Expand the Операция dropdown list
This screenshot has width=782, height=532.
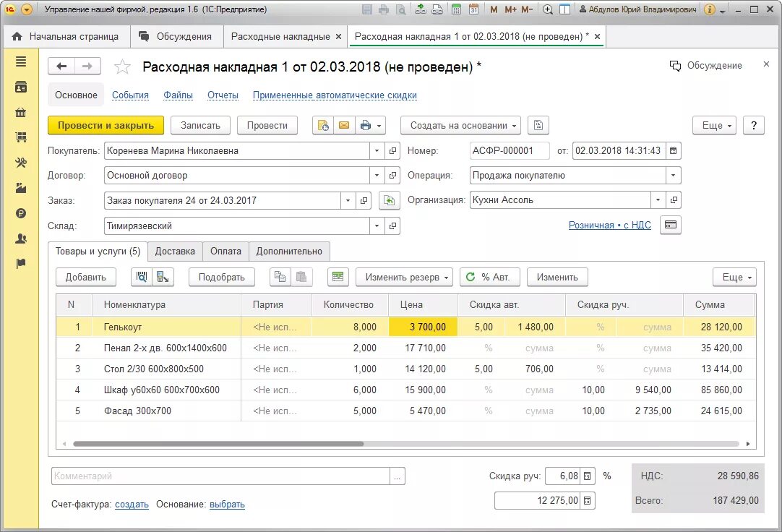tap(674, 176)
